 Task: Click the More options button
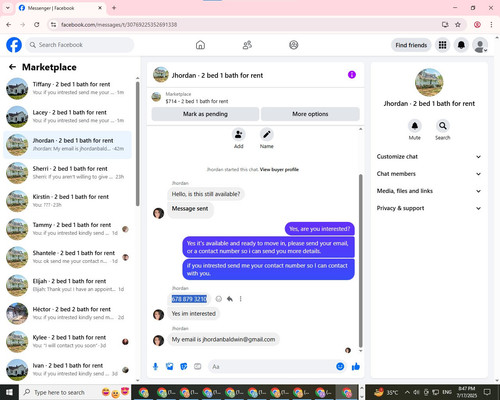pyautogui.click(x=310, y=114)
